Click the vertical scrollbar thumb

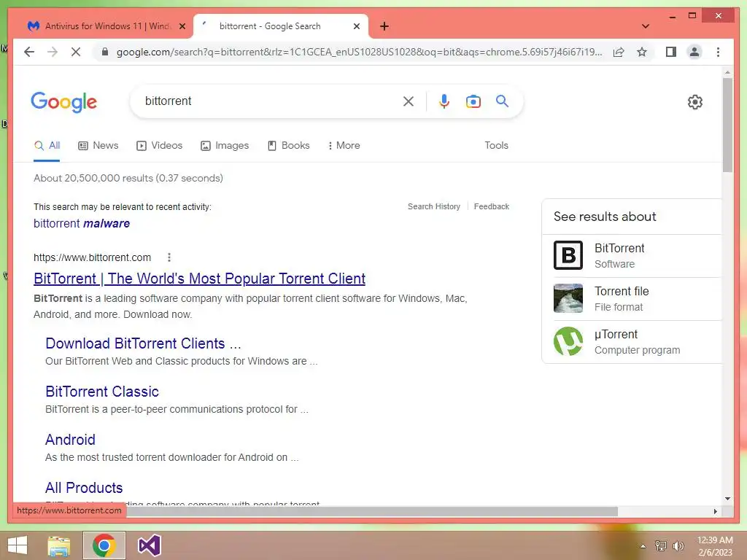[727, 125]
